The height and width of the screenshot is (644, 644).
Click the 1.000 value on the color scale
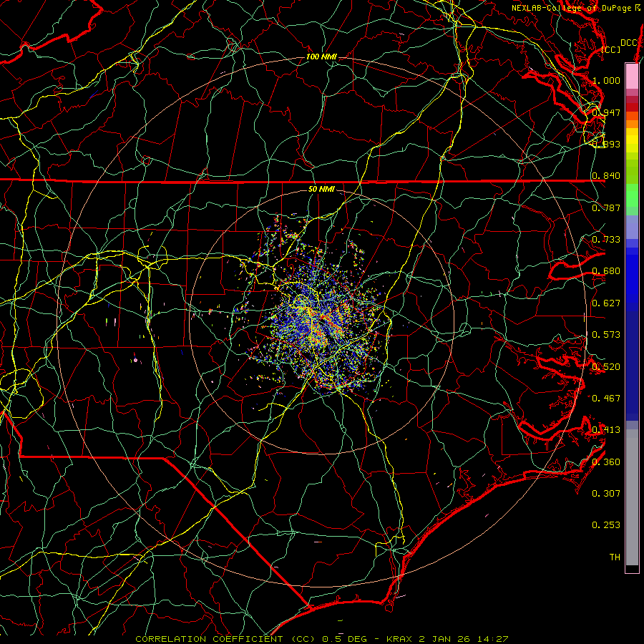(606, 80)
